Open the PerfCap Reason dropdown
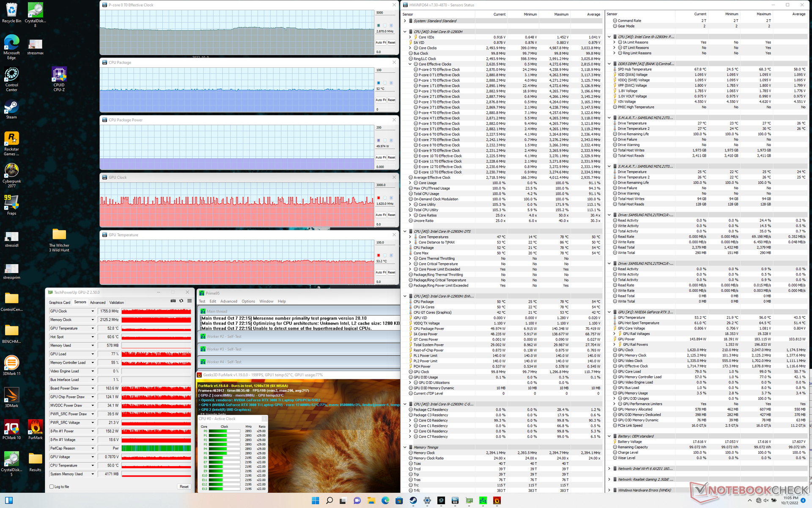 point(93,448)
